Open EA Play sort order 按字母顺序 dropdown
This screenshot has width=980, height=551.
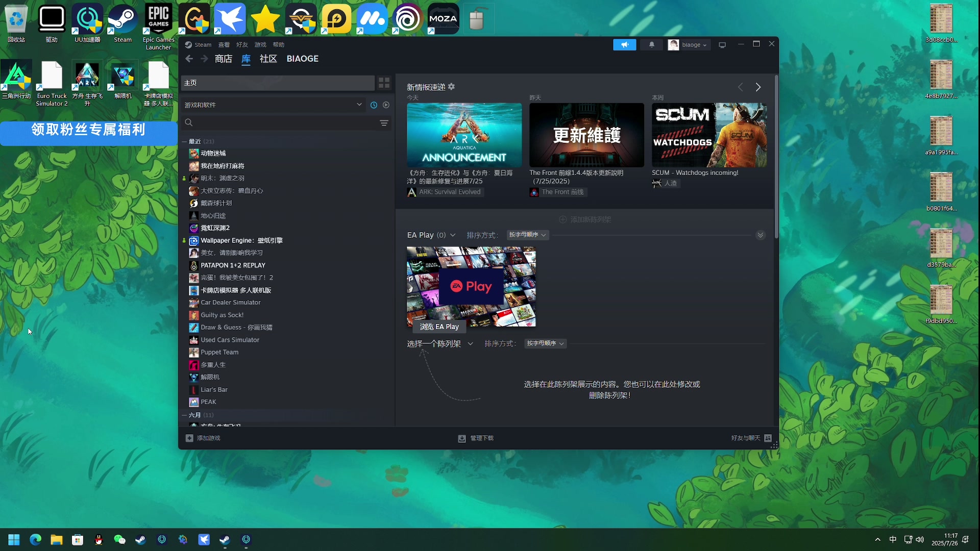(528, 235)
